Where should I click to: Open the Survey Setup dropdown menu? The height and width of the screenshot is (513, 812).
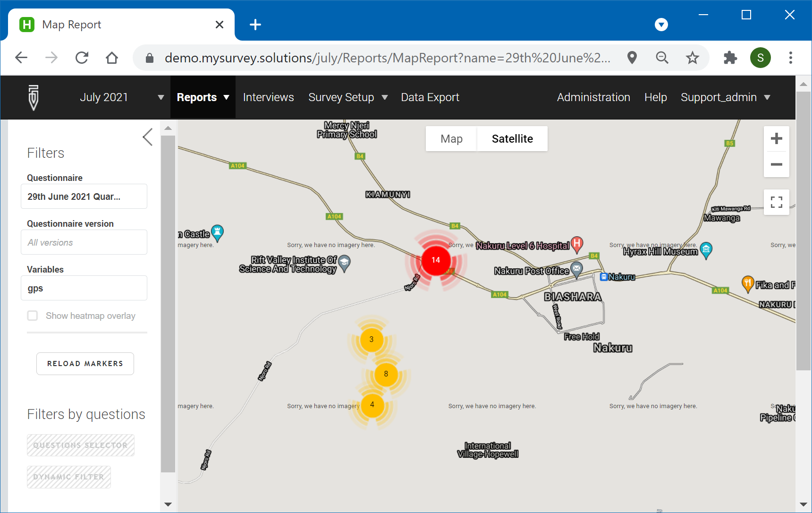click(x=348, y=97)
